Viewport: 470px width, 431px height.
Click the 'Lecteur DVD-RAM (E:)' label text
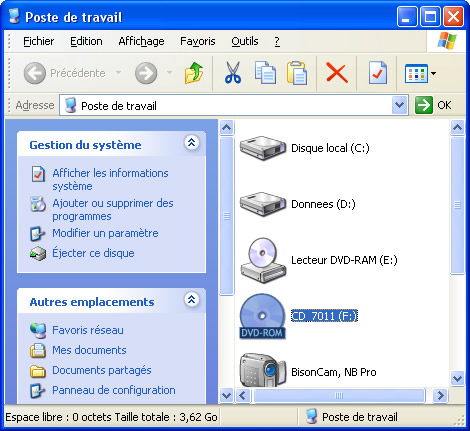coord(344,260)
